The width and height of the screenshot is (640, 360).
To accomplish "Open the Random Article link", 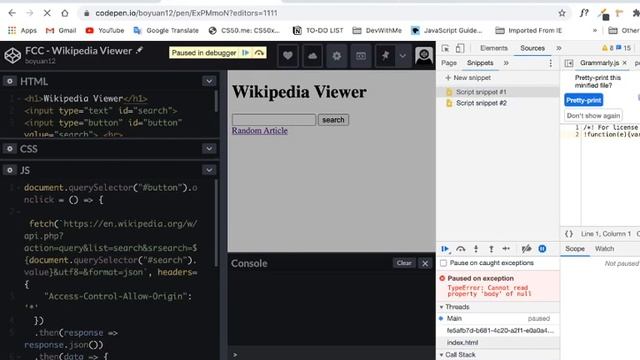I will coord(260,131).
